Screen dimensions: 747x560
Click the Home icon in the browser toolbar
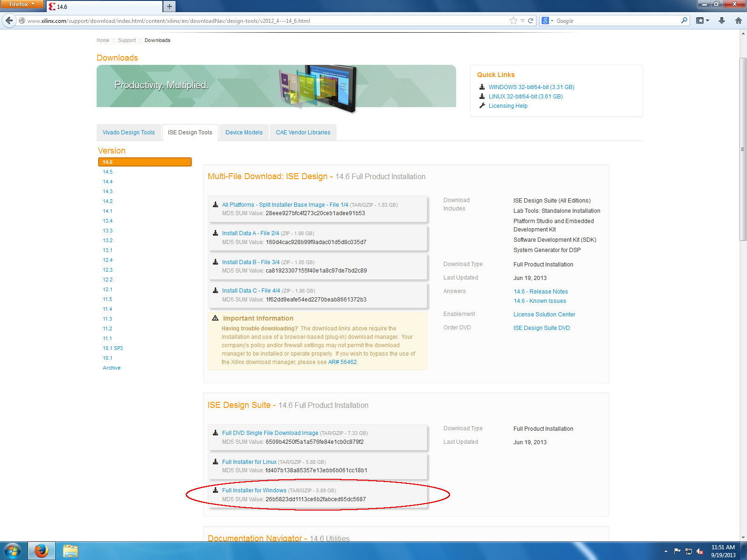[x=739, y=21]
